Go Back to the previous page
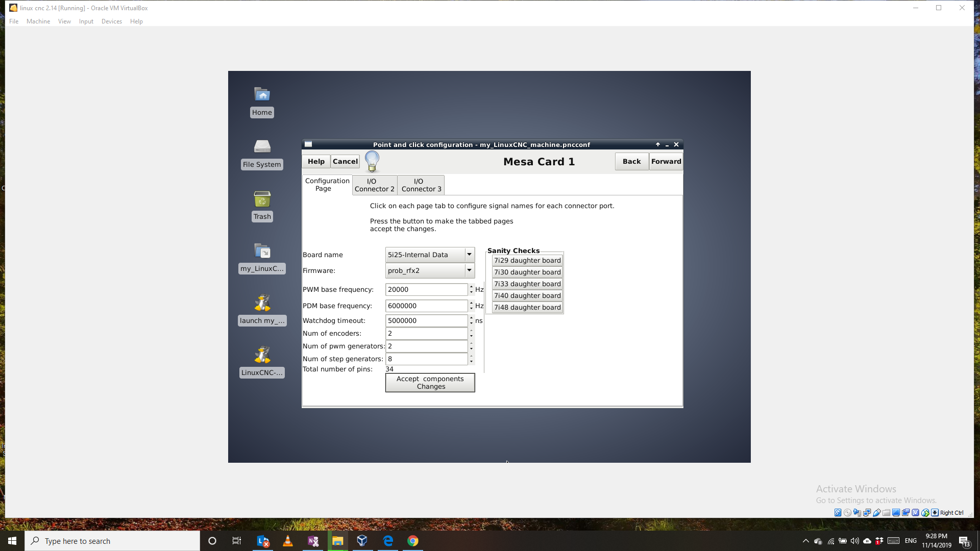 pyautogui.click(x=631, y=161)
